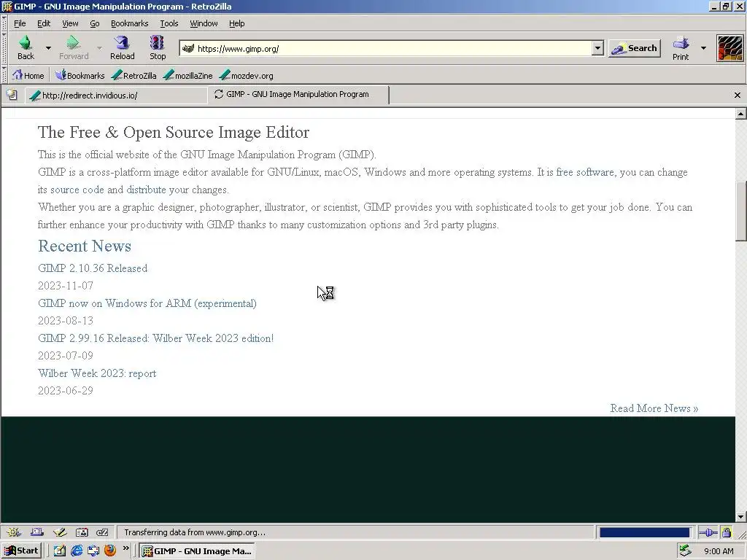Click the scrollbar down arrow
Screen dimensions: 747x560
pyautogui.click(x=740, y=517)
